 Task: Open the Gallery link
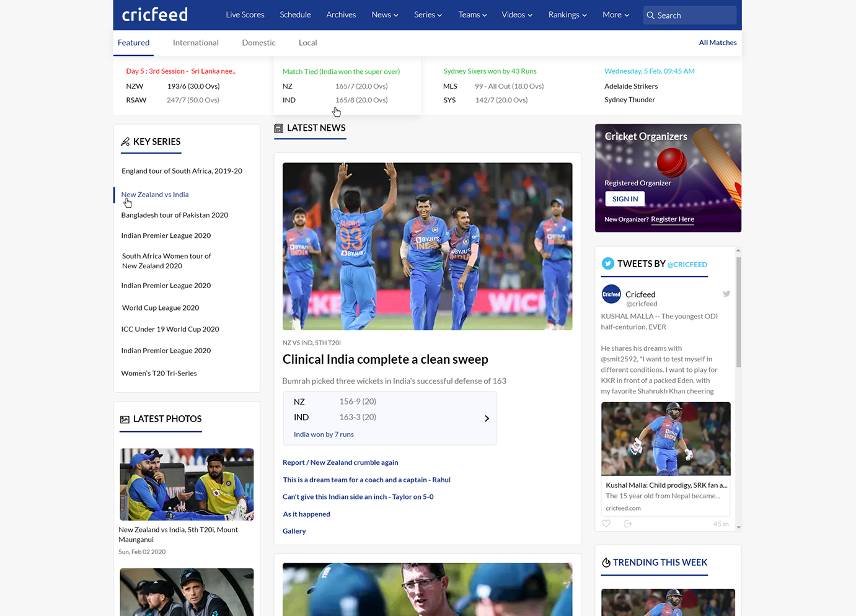tap(294, 532)
